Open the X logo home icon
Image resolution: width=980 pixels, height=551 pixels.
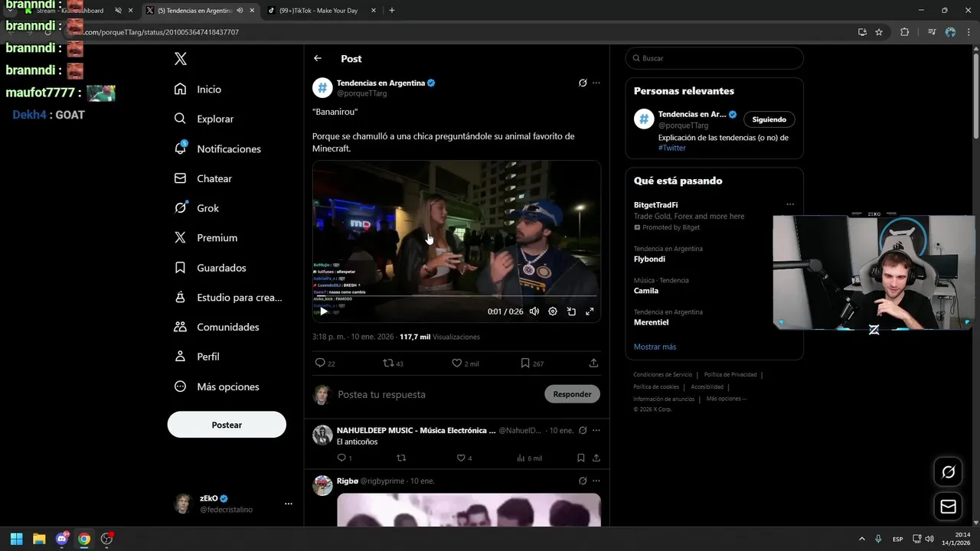coord(180,59)
